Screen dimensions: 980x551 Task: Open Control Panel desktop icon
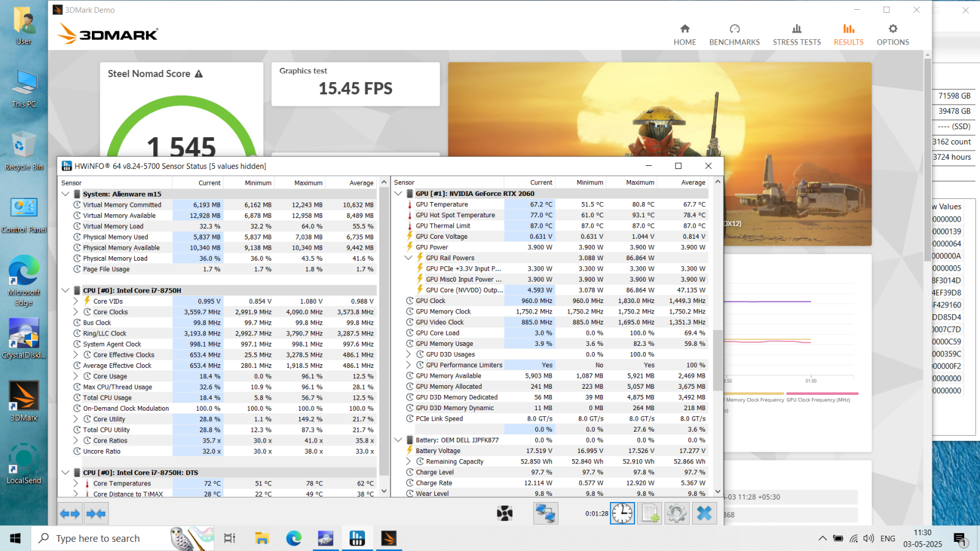24,214
